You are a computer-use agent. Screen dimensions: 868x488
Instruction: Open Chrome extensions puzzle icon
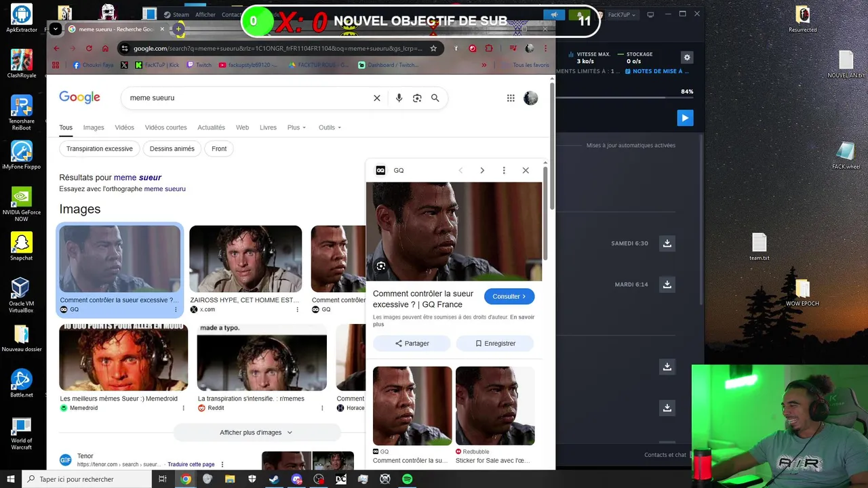tap(489, 48)
